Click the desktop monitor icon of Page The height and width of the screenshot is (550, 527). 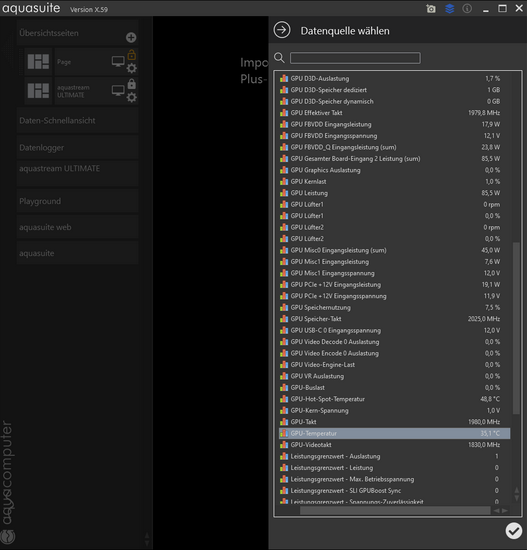point(118,61)
